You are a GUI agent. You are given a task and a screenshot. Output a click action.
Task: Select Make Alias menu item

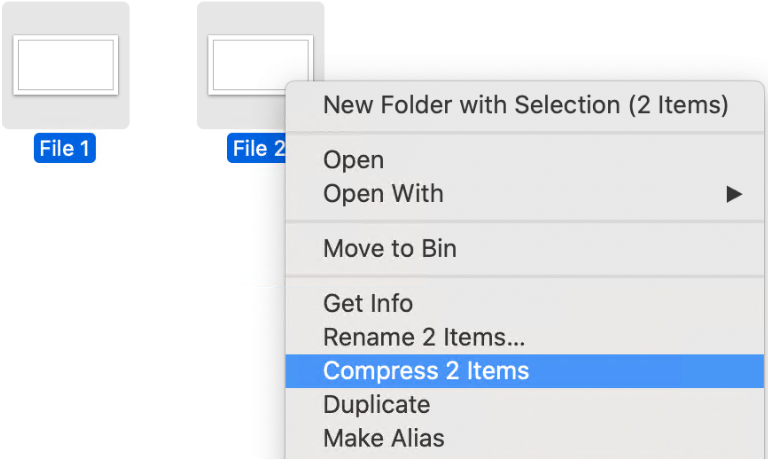[x=383, y=438]
